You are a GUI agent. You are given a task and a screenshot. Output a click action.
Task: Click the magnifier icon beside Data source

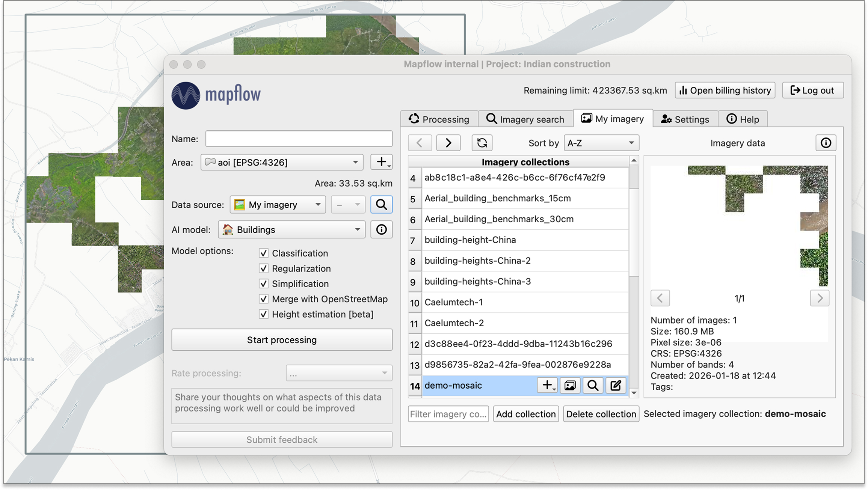[x=381, y=205]
